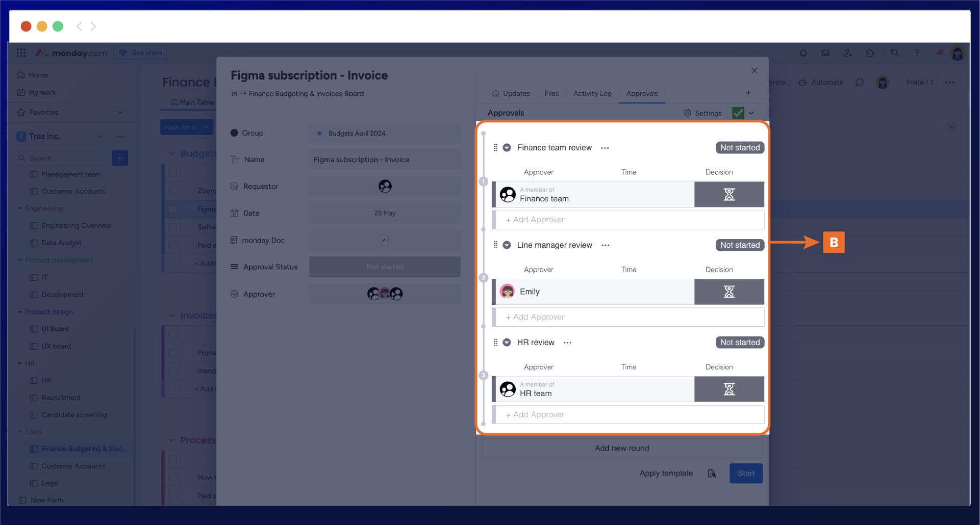The height and width of the screenshot is (525, 980).
Task: Click the Apply template icon
Action: [712, 474]
